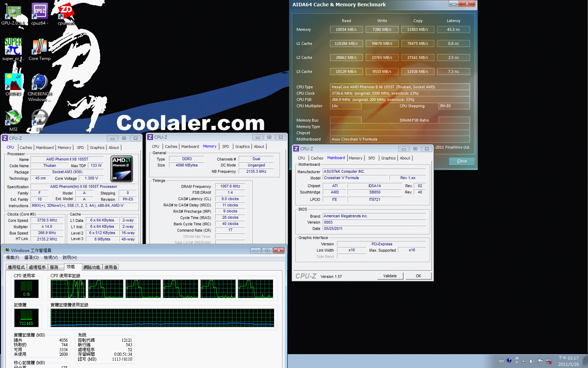Image resolution: width=588 pixels, height=368 pixels.
Task: Open Memory tab in Mainboard CPU-Z window
Action: point(356,158)
